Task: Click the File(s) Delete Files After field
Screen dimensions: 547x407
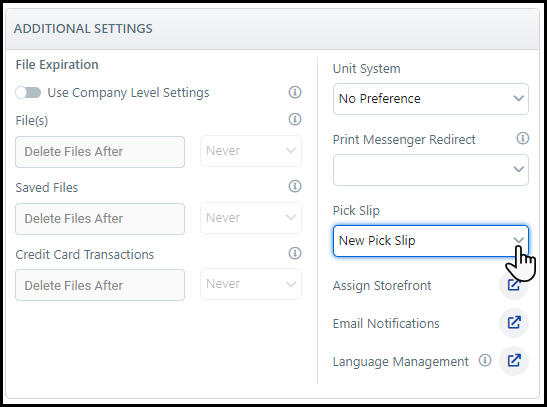Action: [x=100, y=152]
